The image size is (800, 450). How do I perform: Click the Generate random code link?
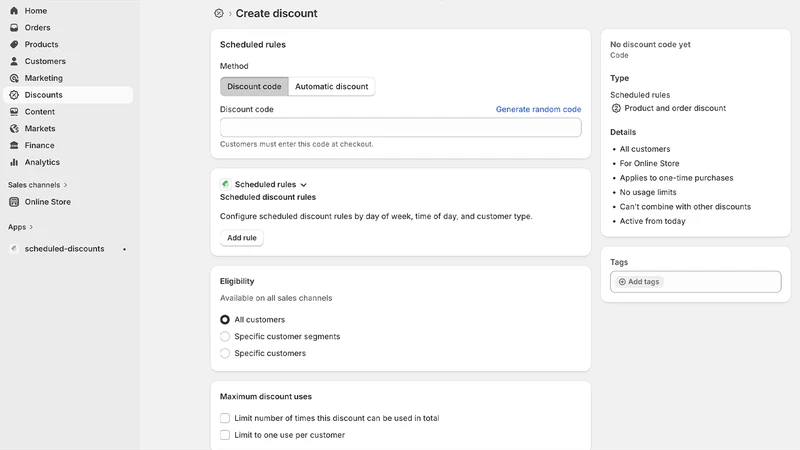[x=538, y=109]
